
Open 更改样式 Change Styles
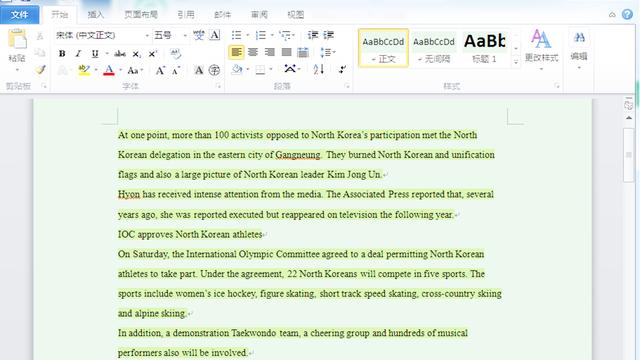(541, 49)
